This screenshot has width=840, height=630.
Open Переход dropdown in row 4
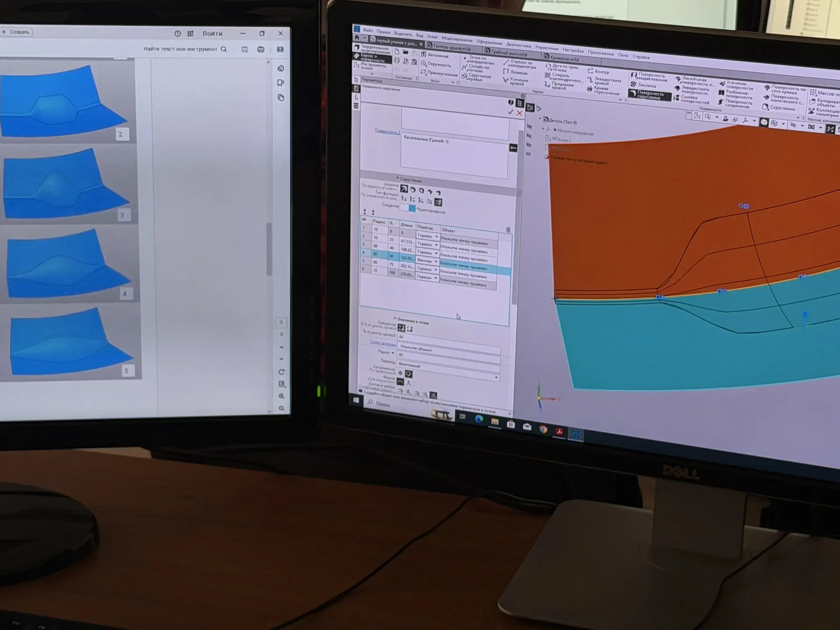436,262
